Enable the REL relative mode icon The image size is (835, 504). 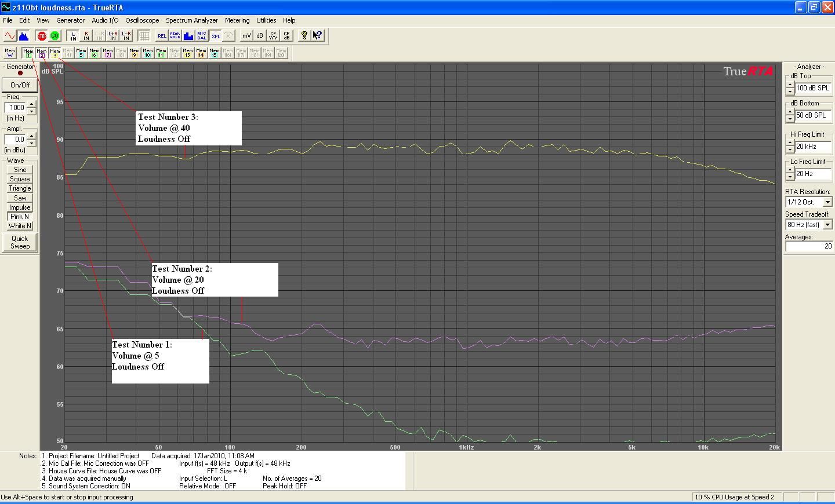[162, 36]
